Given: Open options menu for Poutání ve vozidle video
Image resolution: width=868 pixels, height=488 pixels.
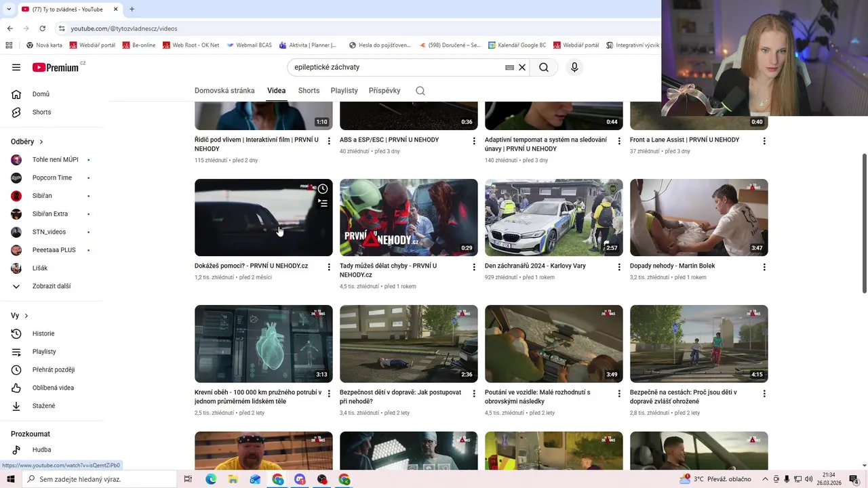Looking at the screenshot, I should (619, 393).
